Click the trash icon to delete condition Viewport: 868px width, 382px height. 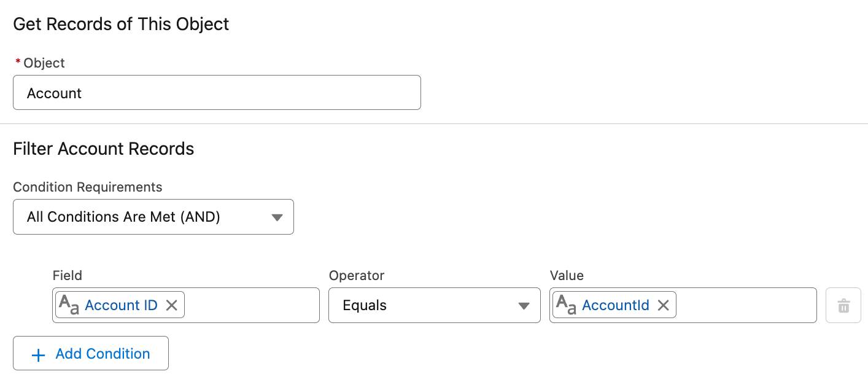(x=843, y=305)
